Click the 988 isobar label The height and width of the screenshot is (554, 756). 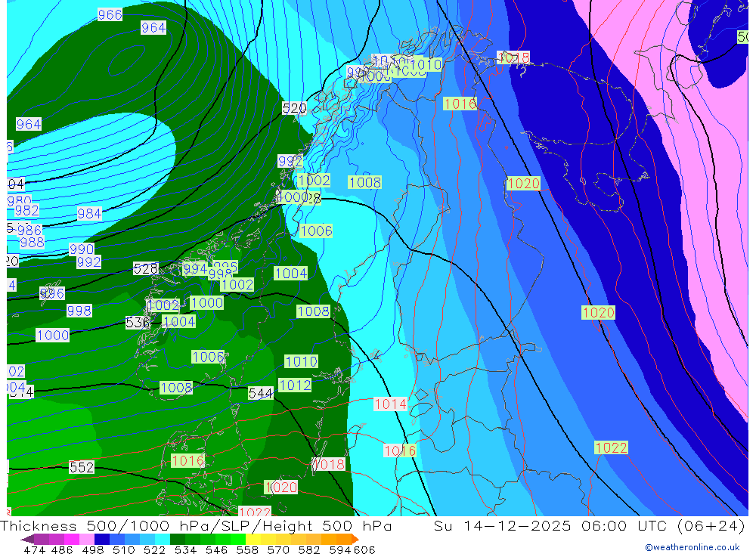(33, 242)
